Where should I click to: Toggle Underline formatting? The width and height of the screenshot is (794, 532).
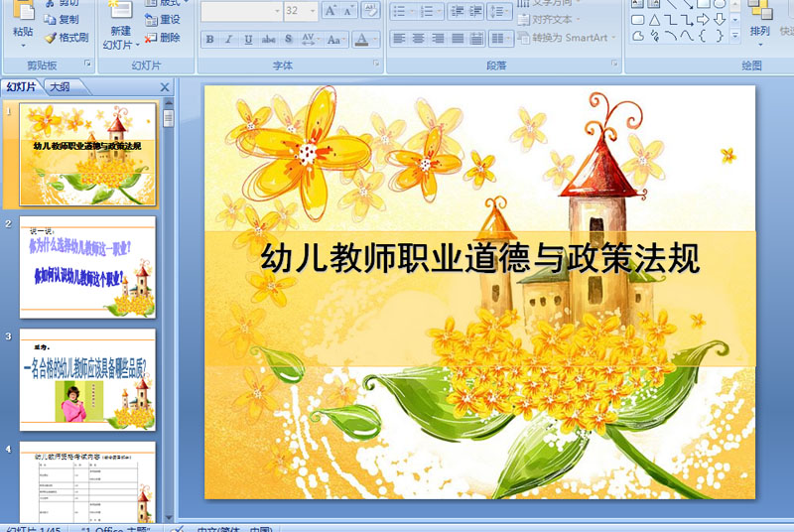248,39
